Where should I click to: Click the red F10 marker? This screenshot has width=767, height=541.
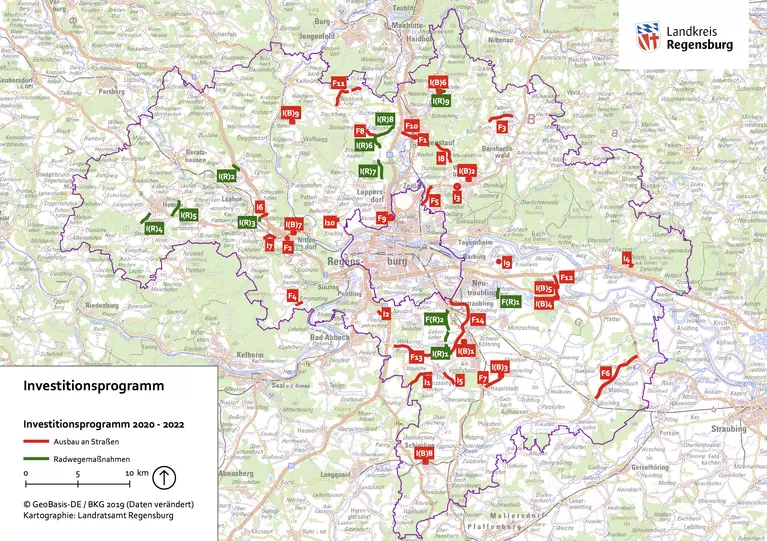[412, 126]
